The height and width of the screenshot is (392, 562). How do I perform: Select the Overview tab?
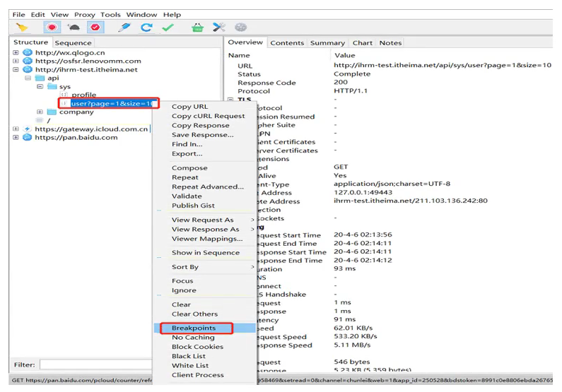[245, 42]
